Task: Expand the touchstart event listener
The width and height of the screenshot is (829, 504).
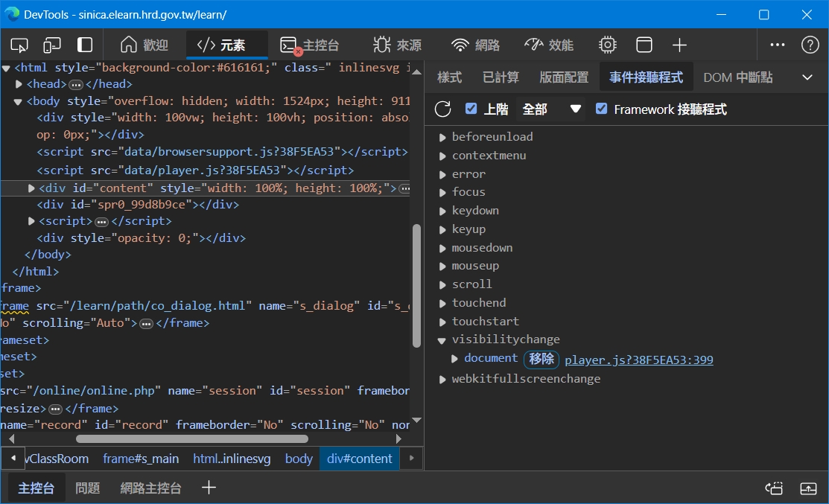Action: click(442, 322)
